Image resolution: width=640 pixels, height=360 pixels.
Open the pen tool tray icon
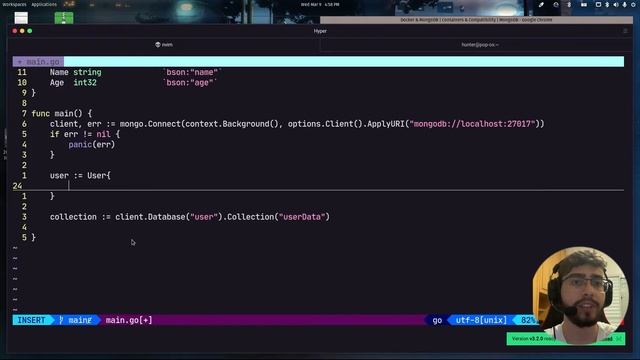pyautogui.click(x=541, y=4)
